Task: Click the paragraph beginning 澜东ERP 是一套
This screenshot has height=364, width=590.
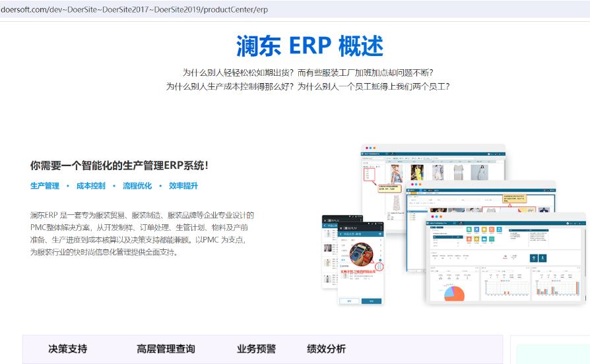Action: [143, 233]
